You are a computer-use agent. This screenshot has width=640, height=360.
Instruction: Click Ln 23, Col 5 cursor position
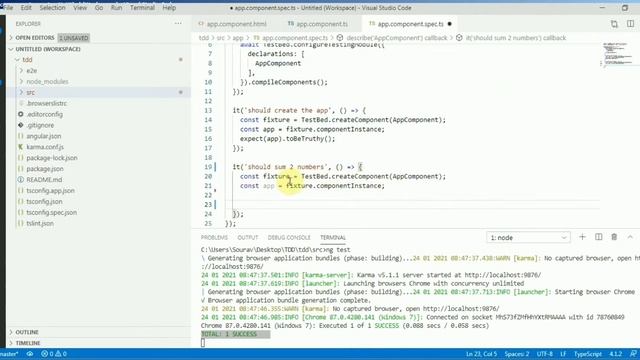[481, 354]
